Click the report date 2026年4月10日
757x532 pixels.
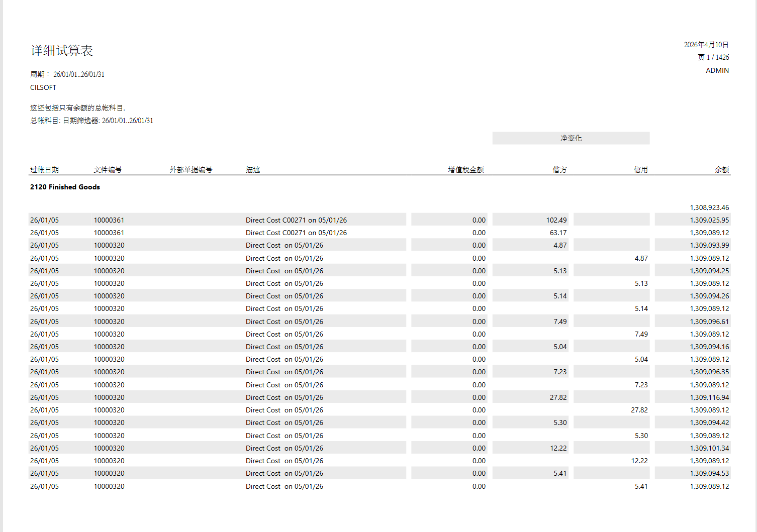tap(706, 45)
